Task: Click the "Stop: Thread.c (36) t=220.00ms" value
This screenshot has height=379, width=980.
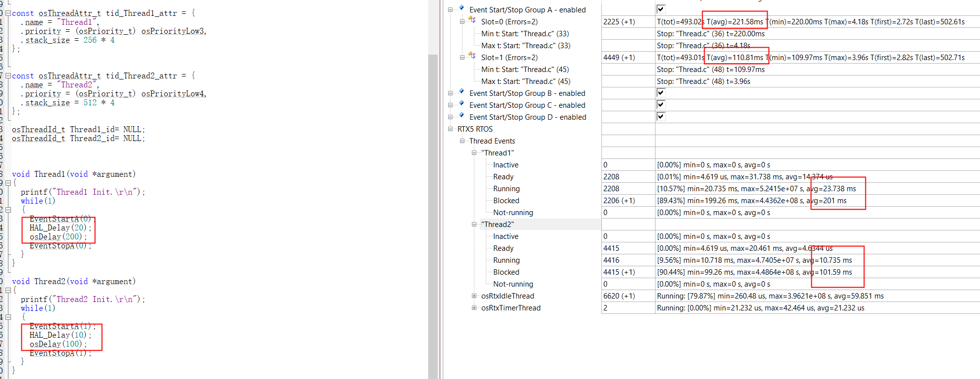Action: pos(711,34)
